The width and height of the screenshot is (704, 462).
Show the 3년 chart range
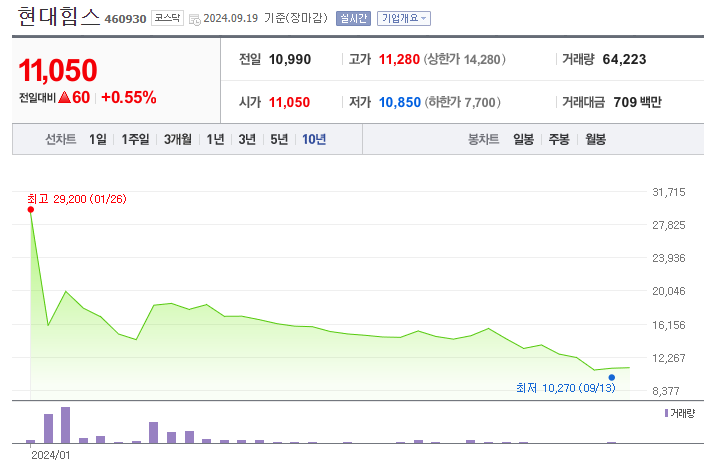pyautogui.click(x=247, y=140)
